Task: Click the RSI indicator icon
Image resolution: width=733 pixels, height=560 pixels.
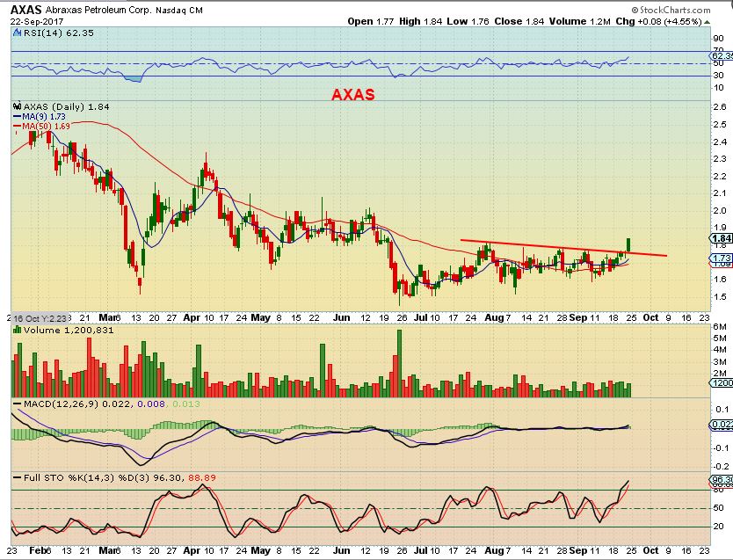Action: tap(17, 33)
